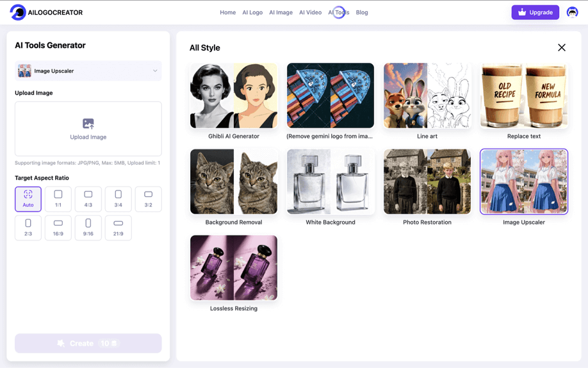Click the upload image icon

point(88,124)
